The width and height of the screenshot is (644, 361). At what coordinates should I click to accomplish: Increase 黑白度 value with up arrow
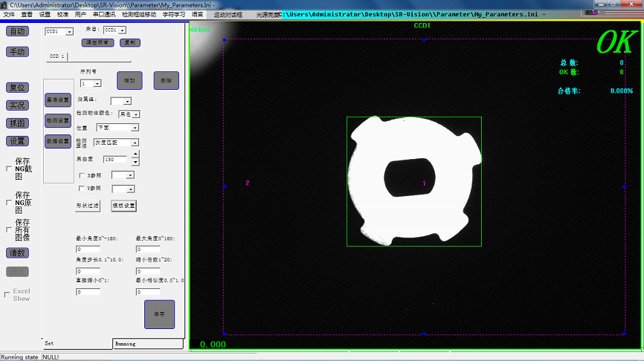(135, 155)
